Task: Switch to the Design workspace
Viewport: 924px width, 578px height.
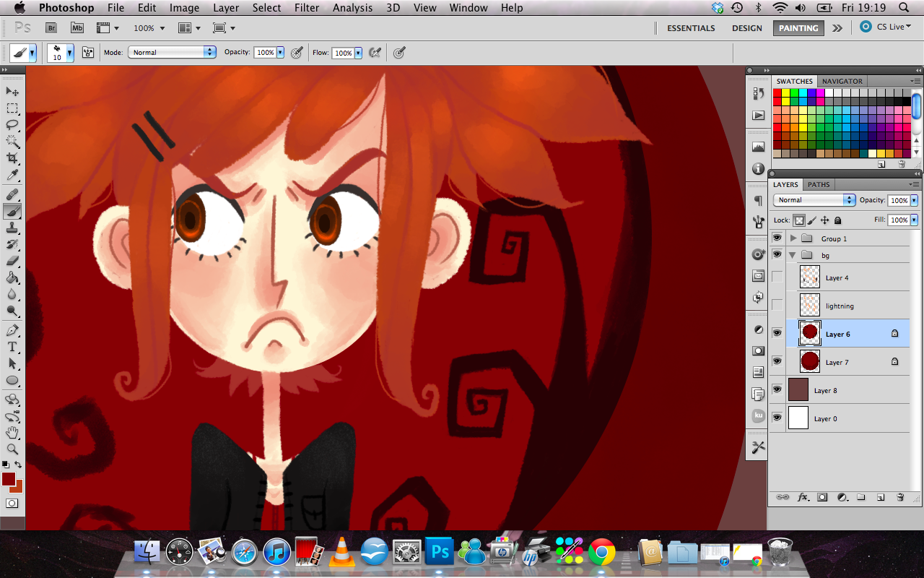Action: pos(746,28)
